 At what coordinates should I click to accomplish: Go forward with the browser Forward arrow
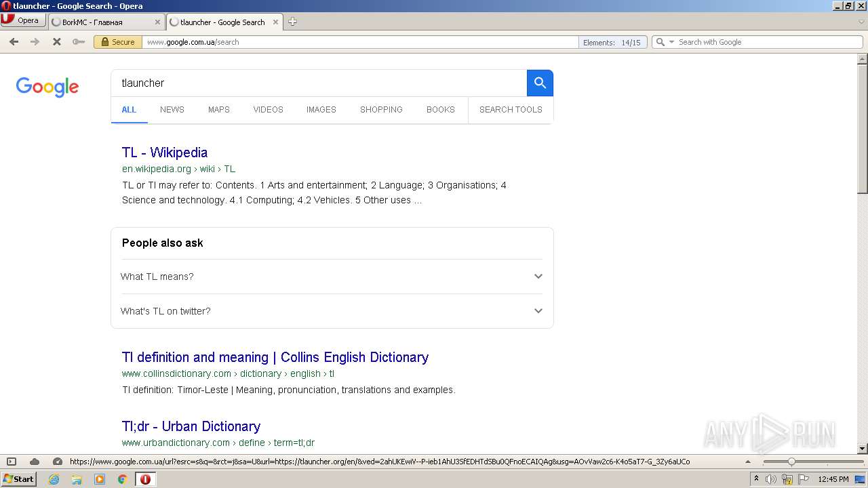pyautogui.click(x=35, y=42)
